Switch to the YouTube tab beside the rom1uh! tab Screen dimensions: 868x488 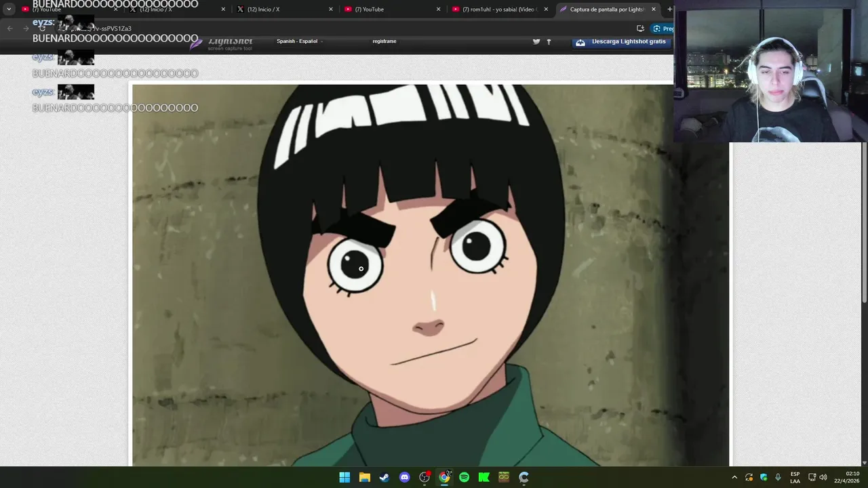[x=392, y=9]
